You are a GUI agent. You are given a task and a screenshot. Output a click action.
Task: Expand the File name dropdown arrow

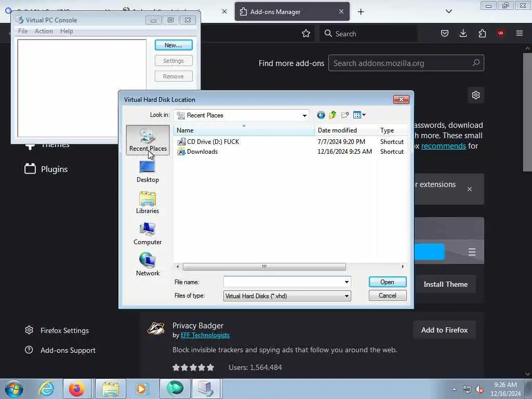coord(347,282)
